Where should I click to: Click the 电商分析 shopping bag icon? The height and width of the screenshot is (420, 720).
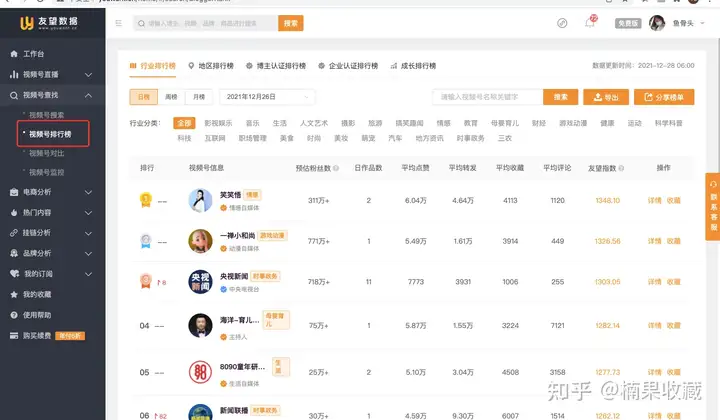tap(14, 192)
